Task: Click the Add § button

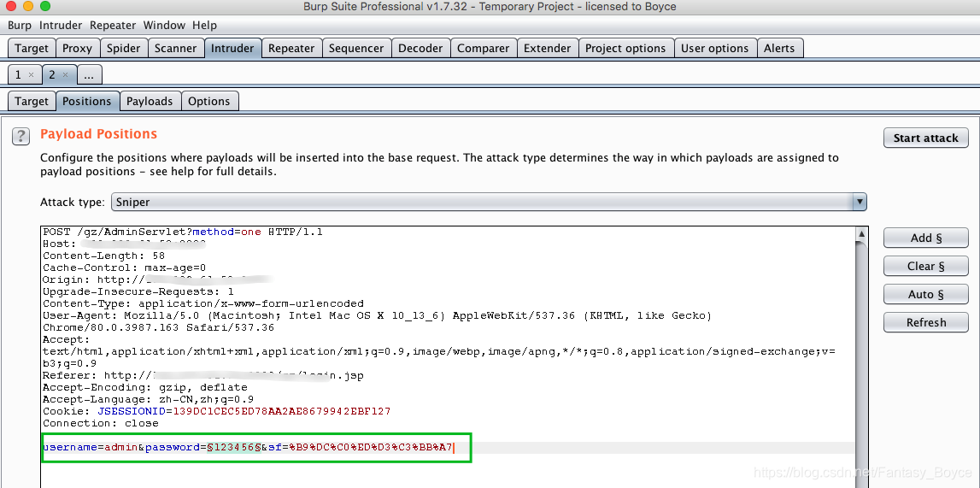Action: (x=925, y=238)
